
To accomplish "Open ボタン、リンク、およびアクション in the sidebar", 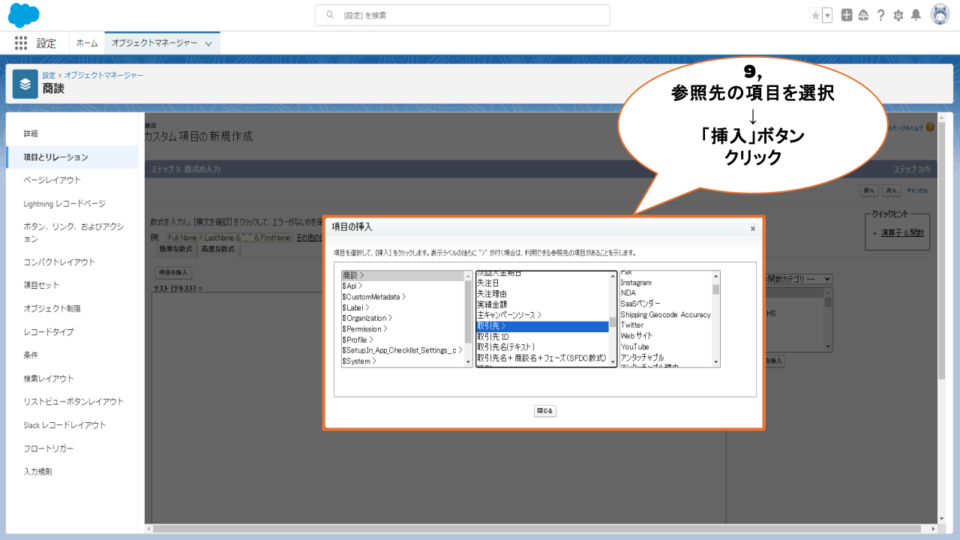I will tap(73, 233).
